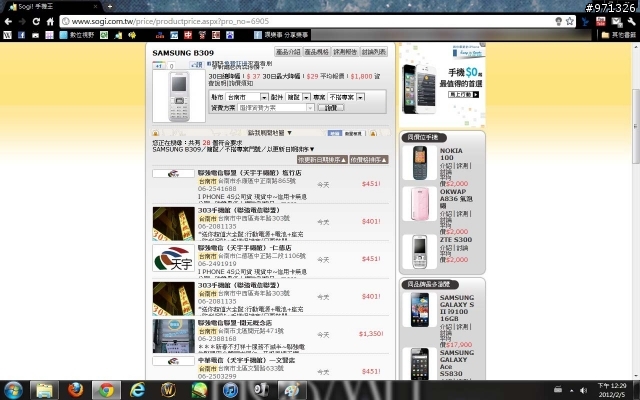The width and height of the screenshot is (640, 400).
Task: Open the Wikipedia W bookmark
Action: click(x=7, y=35)
